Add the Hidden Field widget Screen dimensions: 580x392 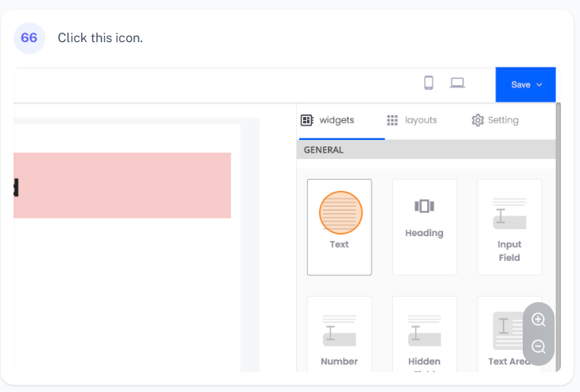424,331
